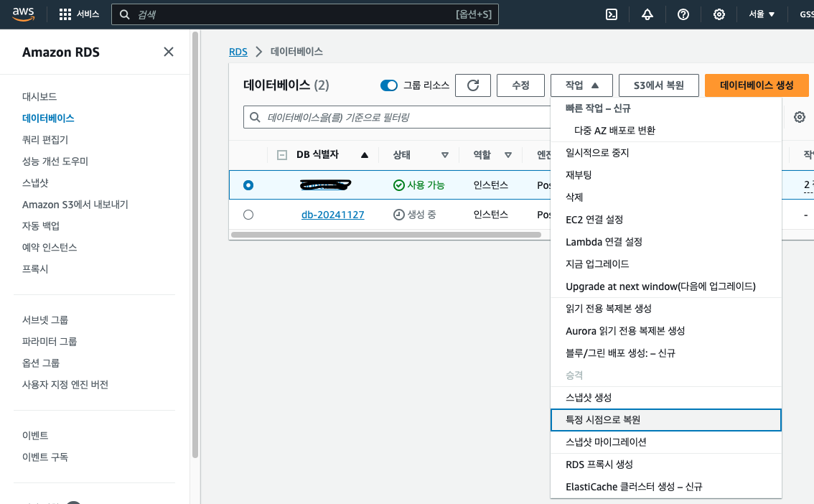Choose 일시적으로 중지 from menu

point(666,153)
